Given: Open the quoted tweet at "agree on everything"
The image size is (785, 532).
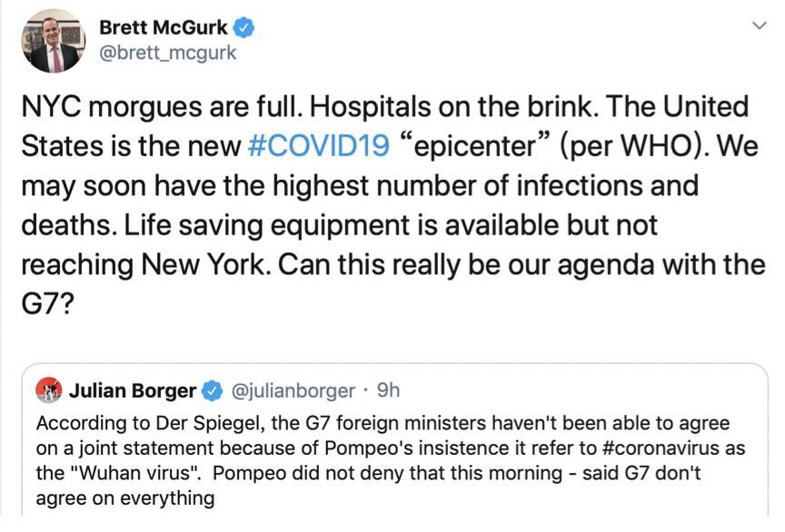Looking at the screenshot, I should tap(125, 498).
